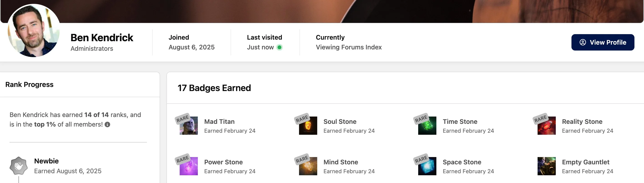Click the Empty Gauntlet badge title
This screenshot has width=644, height=183.
(586, 162)
